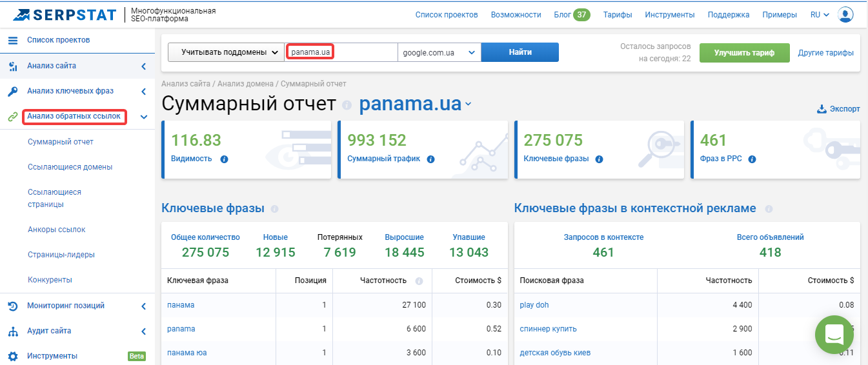Click info icon next to Фраз в PPC
The height and width of the screenshot is (365, 868).
(x=752, y=159)
